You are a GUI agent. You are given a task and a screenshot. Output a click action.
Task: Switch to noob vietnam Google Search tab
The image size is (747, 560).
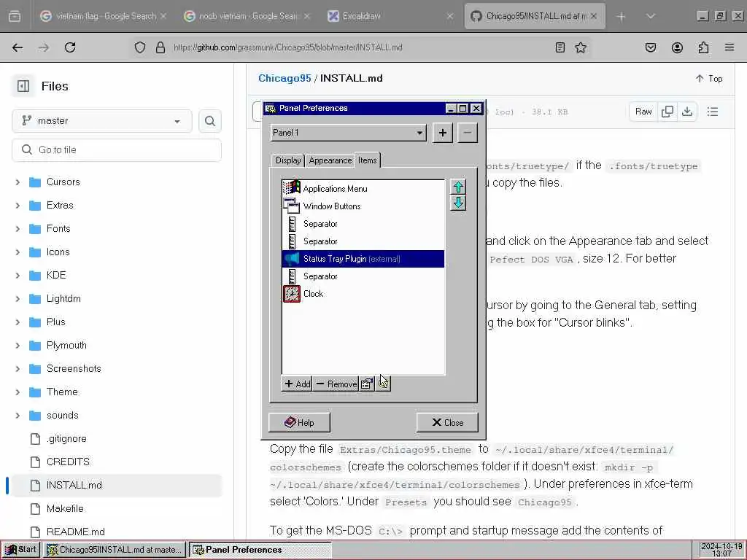pos(247,16)
